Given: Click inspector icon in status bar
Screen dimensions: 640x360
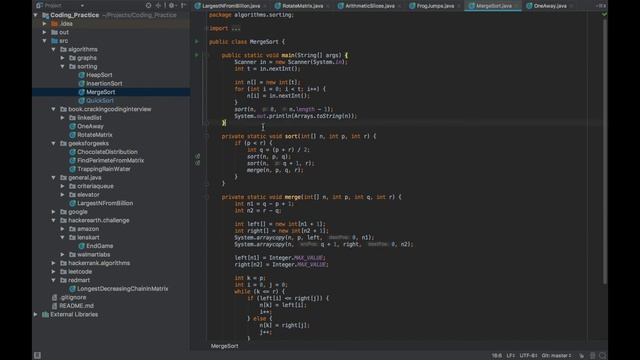Looking at the screenshot, I should 593,356.
